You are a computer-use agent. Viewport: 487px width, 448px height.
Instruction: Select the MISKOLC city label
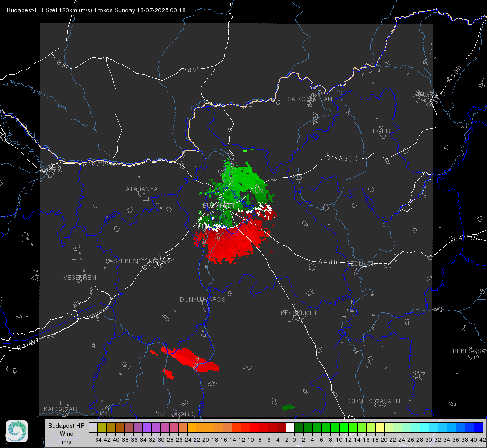click(431, 94)
